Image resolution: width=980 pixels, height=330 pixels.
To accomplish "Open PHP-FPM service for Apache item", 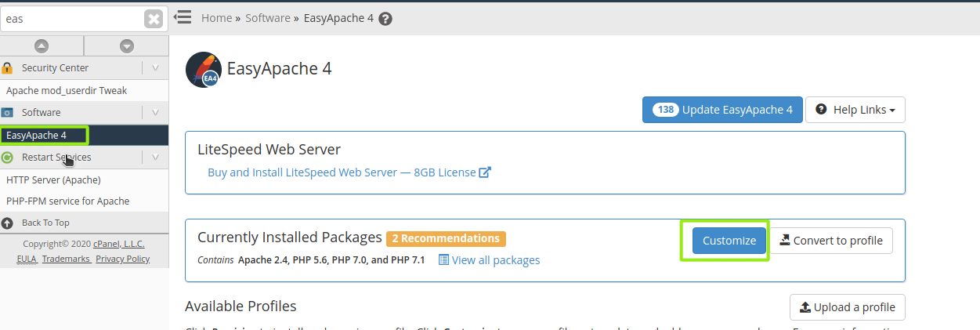I will (x=67, y=201).
